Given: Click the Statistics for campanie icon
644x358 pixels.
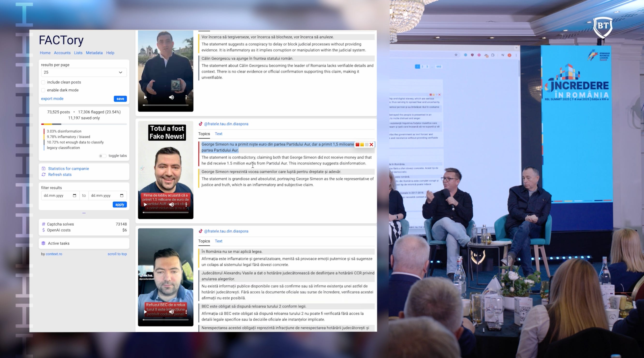Looking at the screenshot, I should [x=44, y=168].
